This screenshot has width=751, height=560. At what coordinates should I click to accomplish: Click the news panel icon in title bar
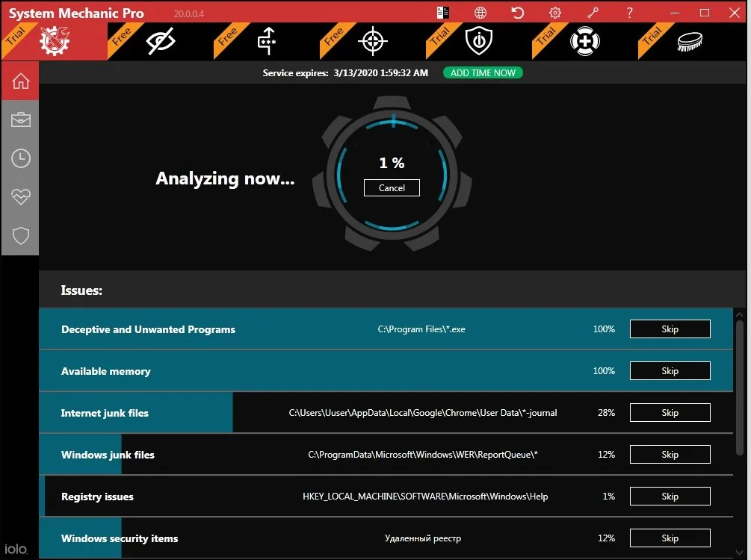coord(443,13)
